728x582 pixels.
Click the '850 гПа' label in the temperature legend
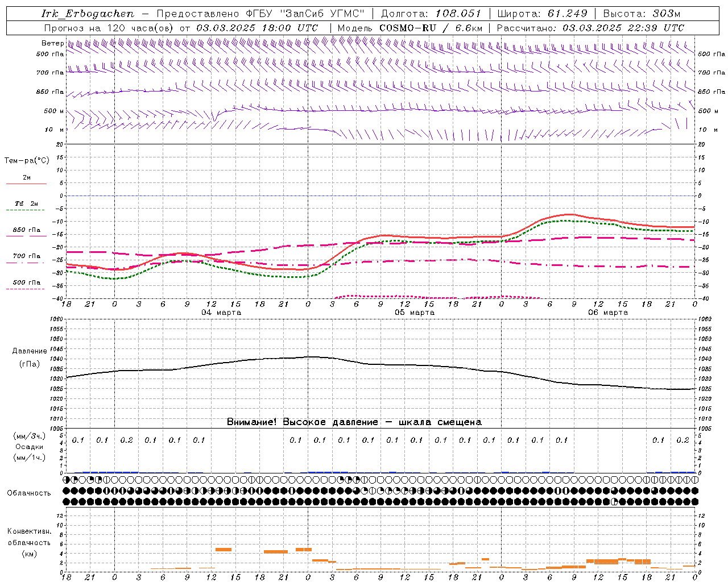coord(26,230)
